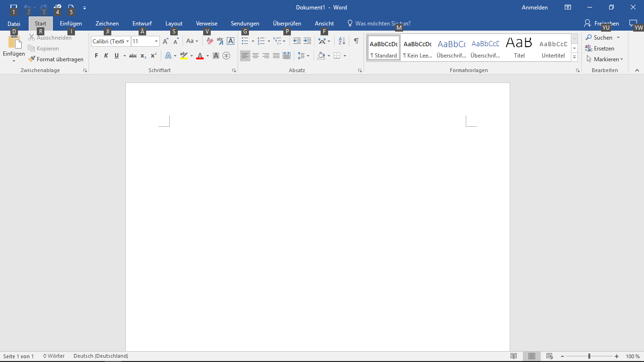Toggle italic K formatting
644x362 pixels.
pos(107,56)
